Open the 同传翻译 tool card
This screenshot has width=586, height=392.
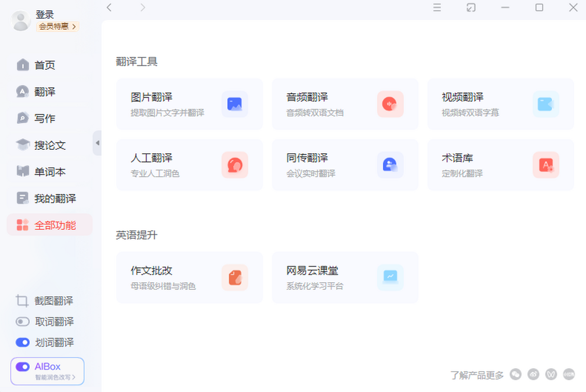point(345,165)
